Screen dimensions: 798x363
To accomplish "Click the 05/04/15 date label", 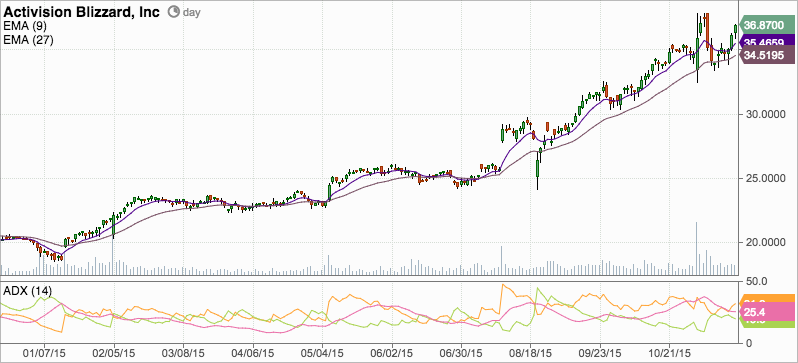I will coord(322,352).
